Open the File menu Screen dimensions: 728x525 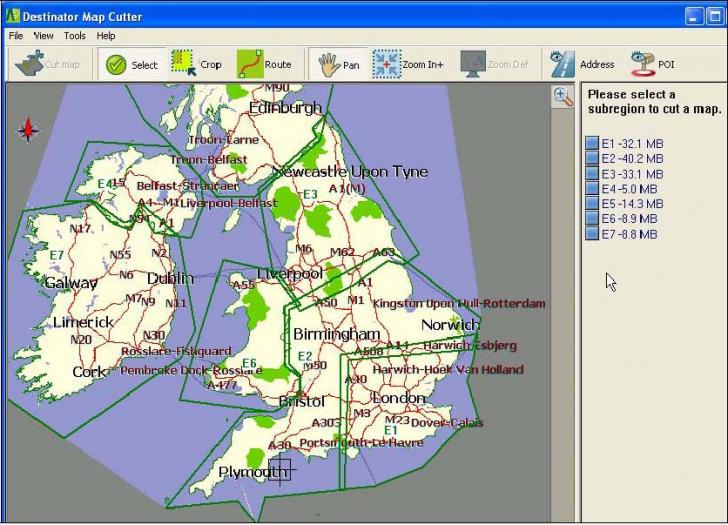(16, 36)
